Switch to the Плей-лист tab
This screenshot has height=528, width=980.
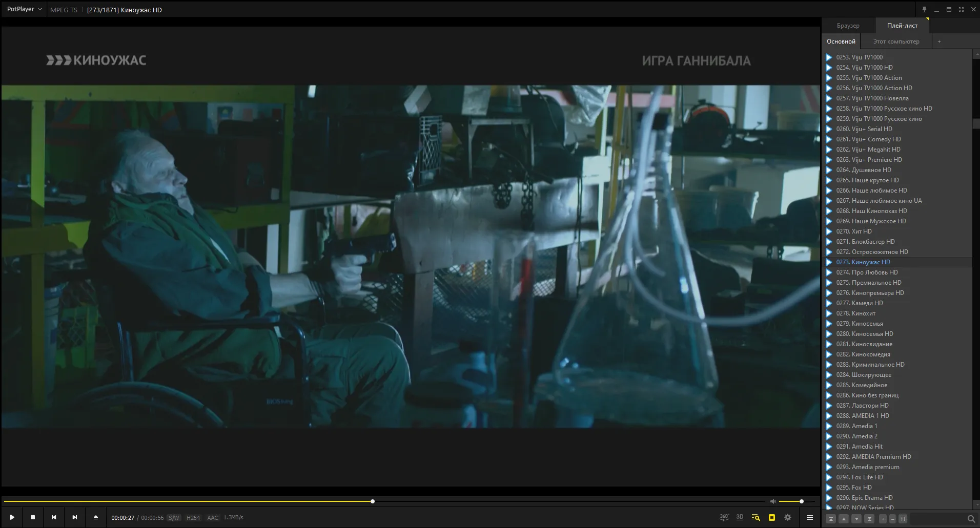click(902, 26)
